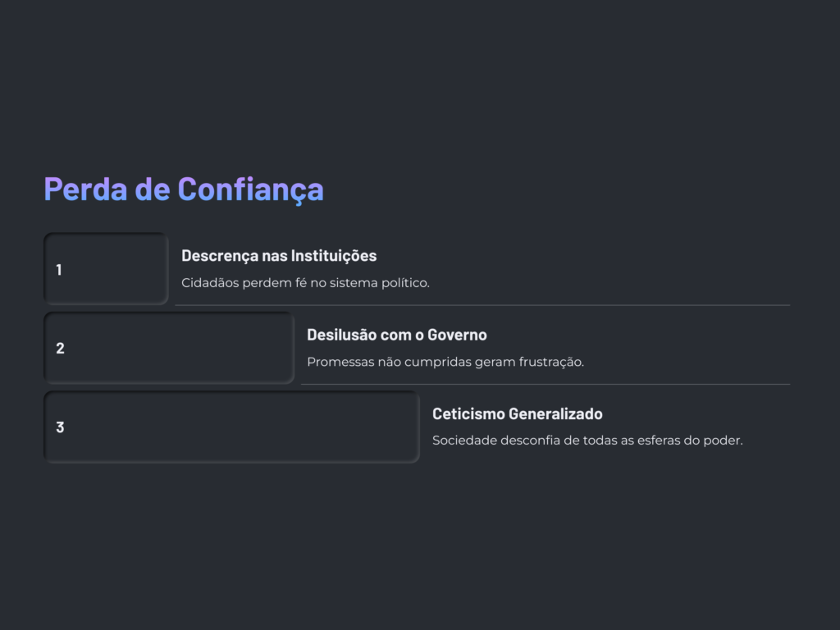This screenshot has height=630, width=840.
Task: Select the box numbered 2
Action: point(169,348)
